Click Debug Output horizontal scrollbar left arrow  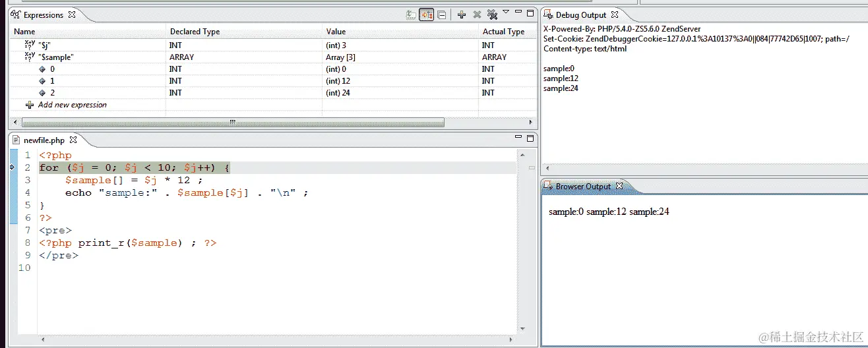point(548,168)
